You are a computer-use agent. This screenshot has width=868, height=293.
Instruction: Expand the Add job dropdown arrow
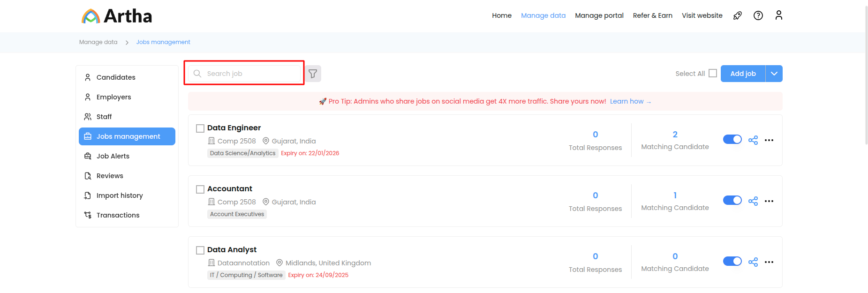tap(774, 74)
